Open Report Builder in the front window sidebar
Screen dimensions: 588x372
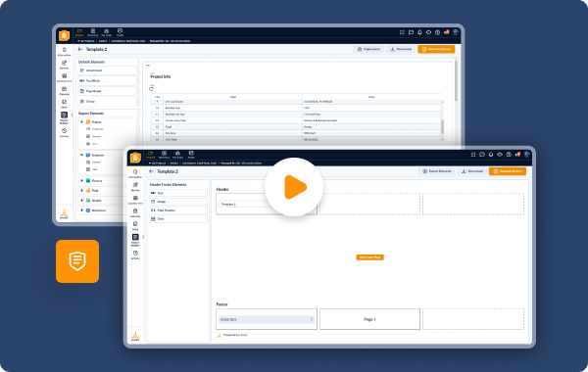[x=135, y=240]
